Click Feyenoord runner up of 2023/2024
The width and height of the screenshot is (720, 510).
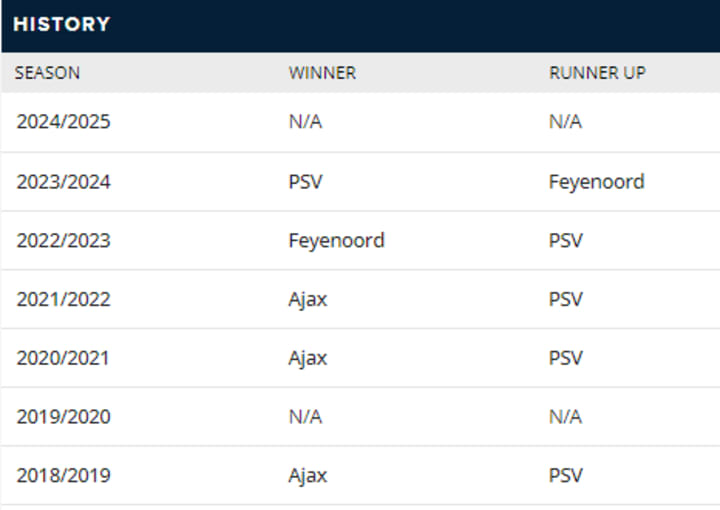[596, 182]
